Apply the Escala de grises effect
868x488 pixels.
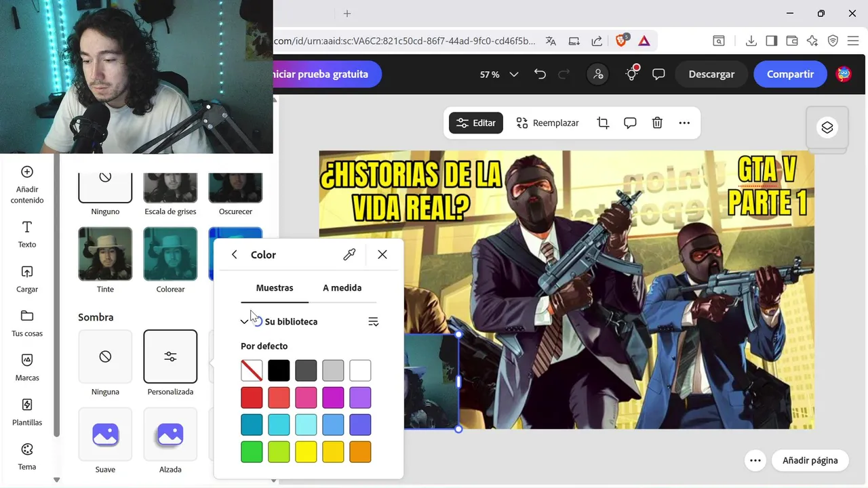pos(170,188)
